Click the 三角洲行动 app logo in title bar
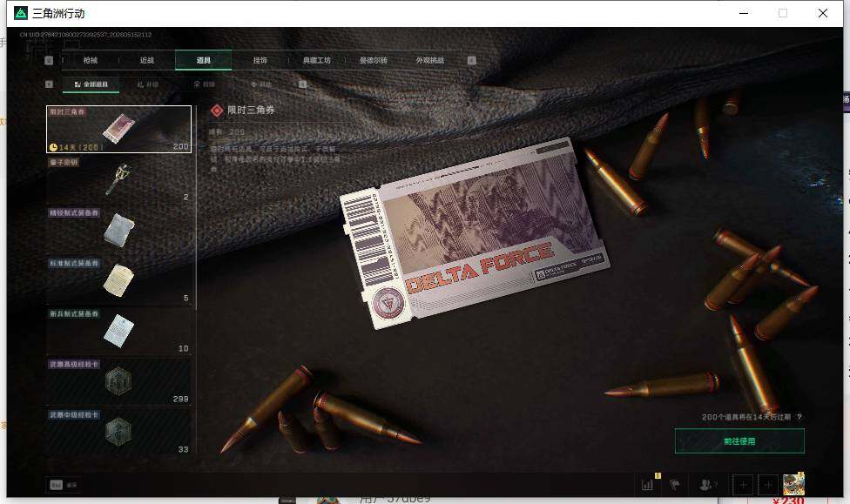 21,13
